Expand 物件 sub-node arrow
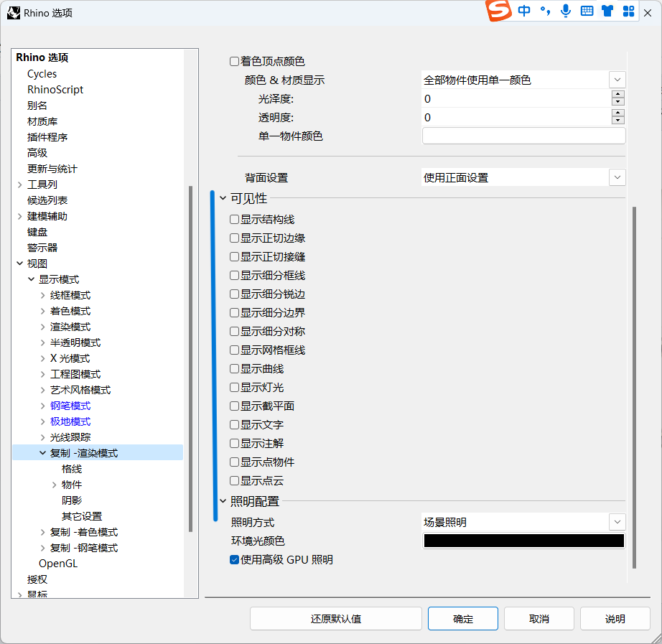The image size is (662, 644). pos(54,485)
